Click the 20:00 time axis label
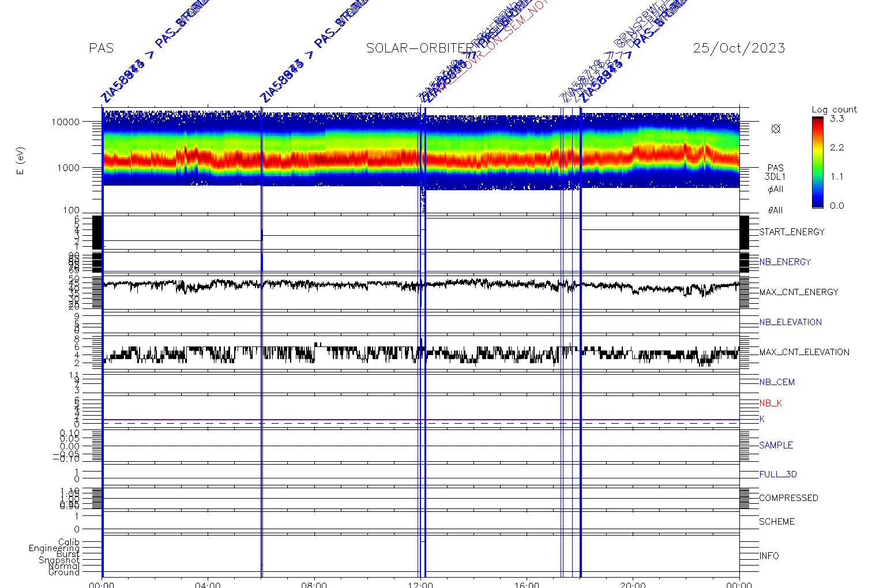872x588 pixels. pos(633,585)
